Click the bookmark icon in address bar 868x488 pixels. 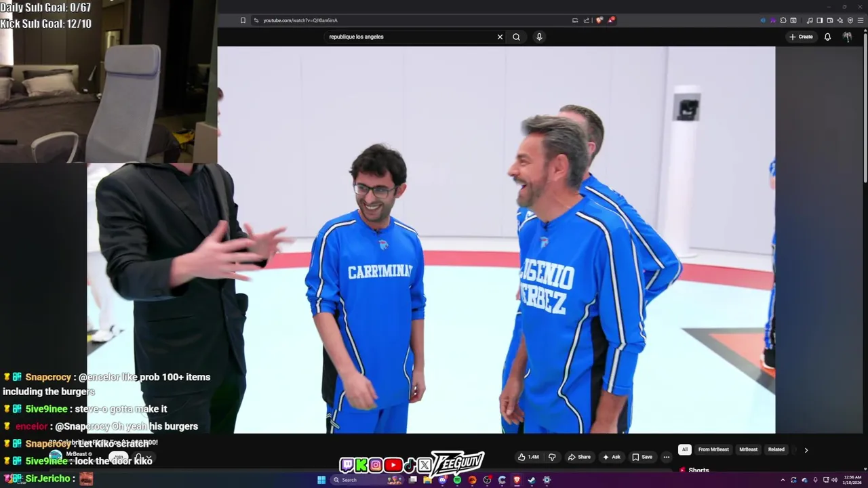[243, 20]
